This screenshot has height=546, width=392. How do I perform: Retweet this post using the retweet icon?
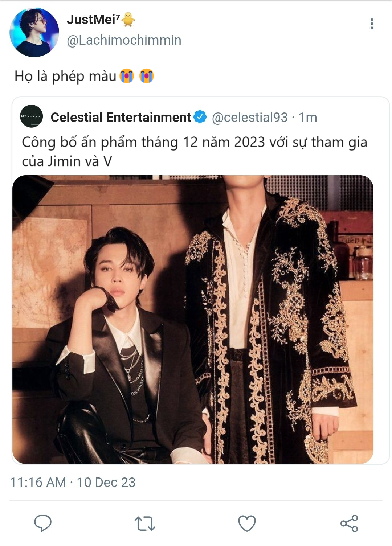pyautogui.click(x=145, y=524)
